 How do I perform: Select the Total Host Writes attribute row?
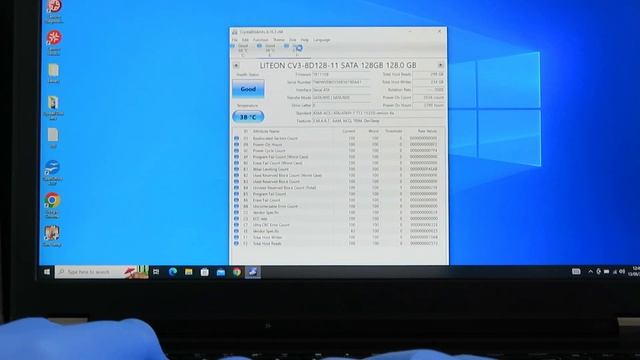point(337,237)
